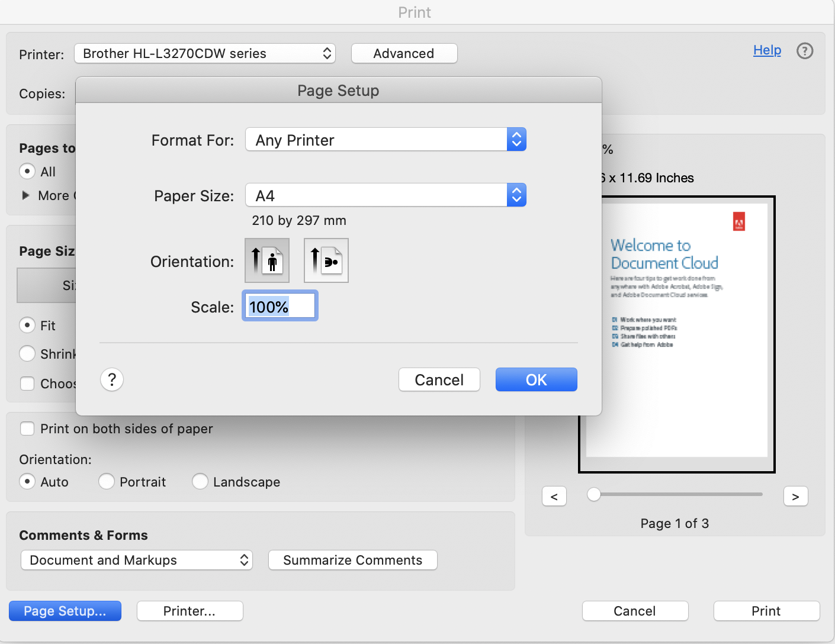Open the Paper Size dropdown showing A4
835x644 pixels.
tap(385, 195)
